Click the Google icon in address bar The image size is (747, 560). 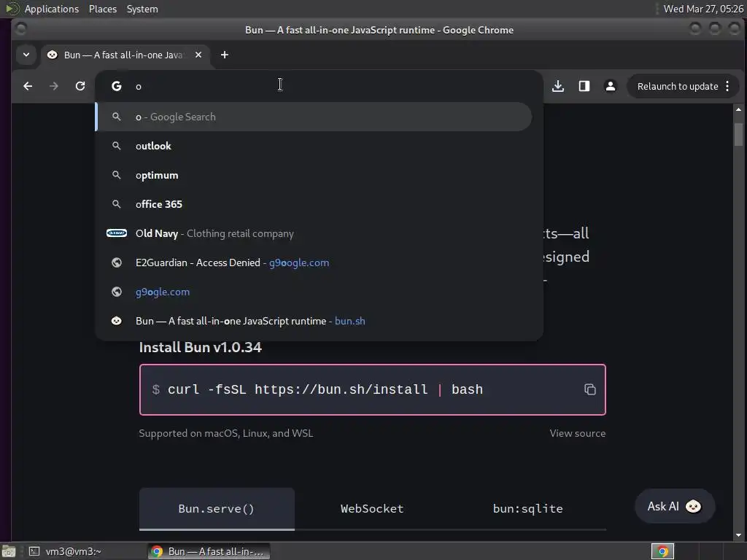(x=117, y=86)
